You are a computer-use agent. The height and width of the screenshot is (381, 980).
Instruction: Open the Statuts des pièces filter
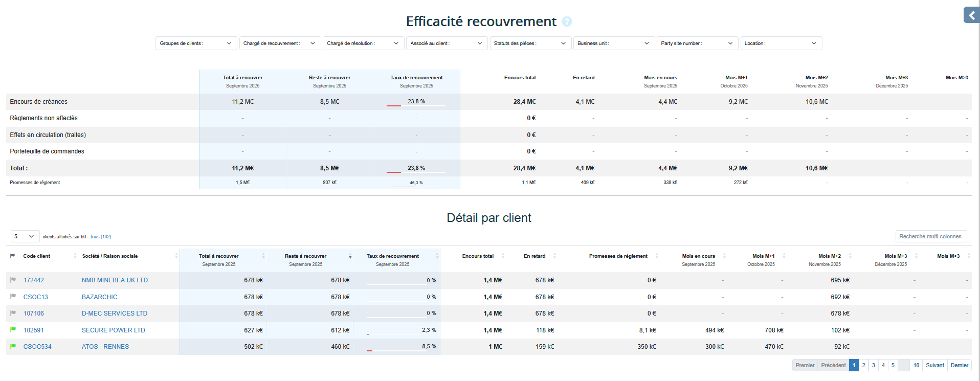tap(530, 43)
